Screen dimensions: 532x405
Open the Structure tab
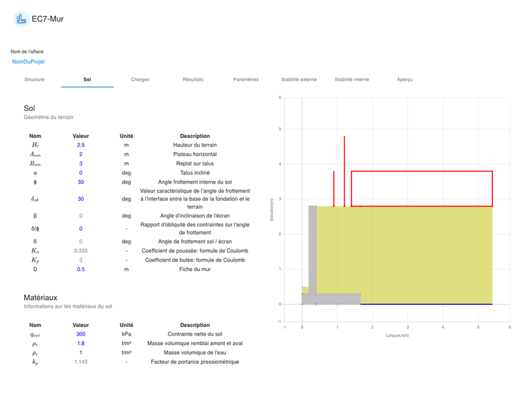(x=34, y=79)
